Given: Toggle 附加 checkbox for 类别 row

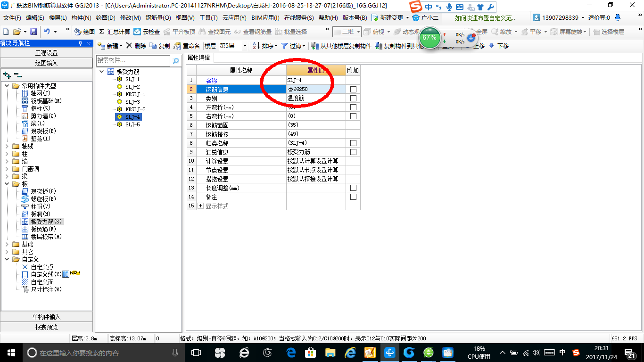Looking at the screenshot, I should coord(353,98).
